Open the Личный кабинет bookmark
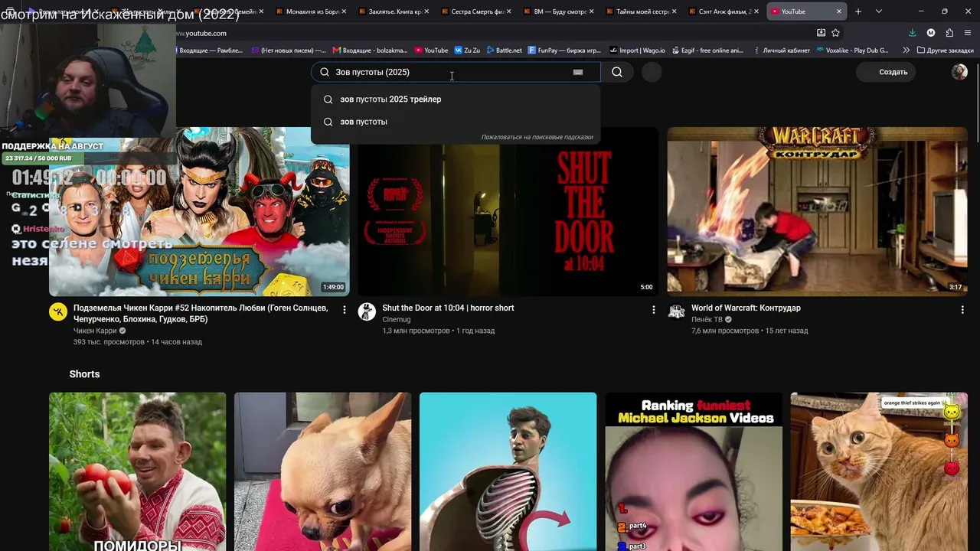 tap(782, 51)
